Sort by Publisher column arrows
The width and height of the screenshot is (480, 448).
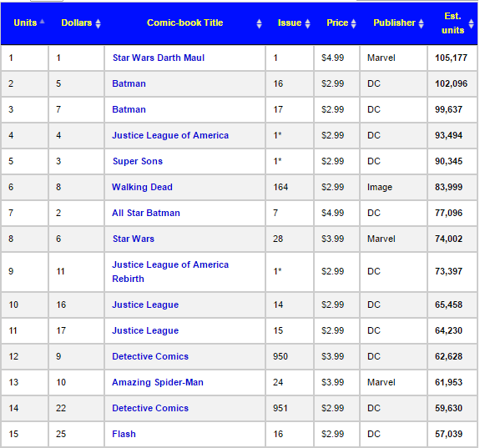point(422,23)
